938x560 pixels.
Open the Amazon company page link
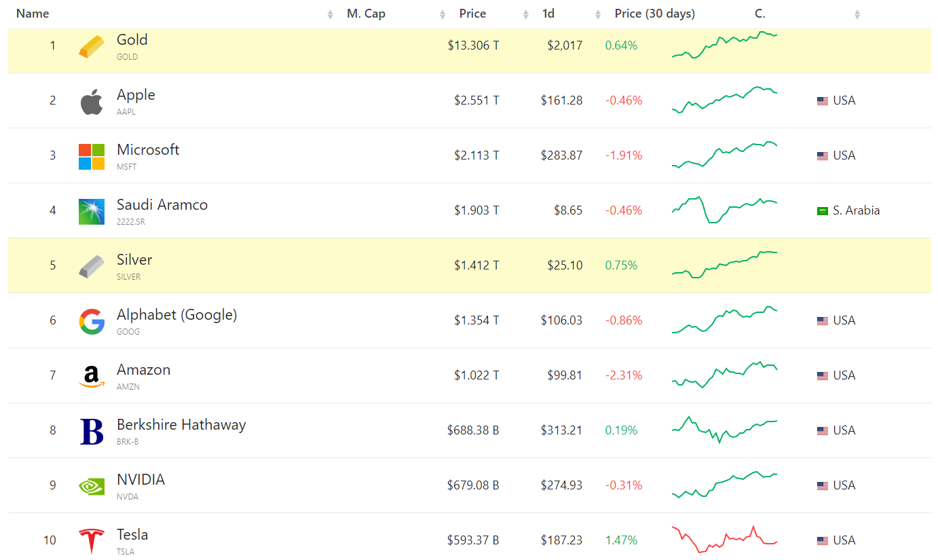[x=144, y=370]
